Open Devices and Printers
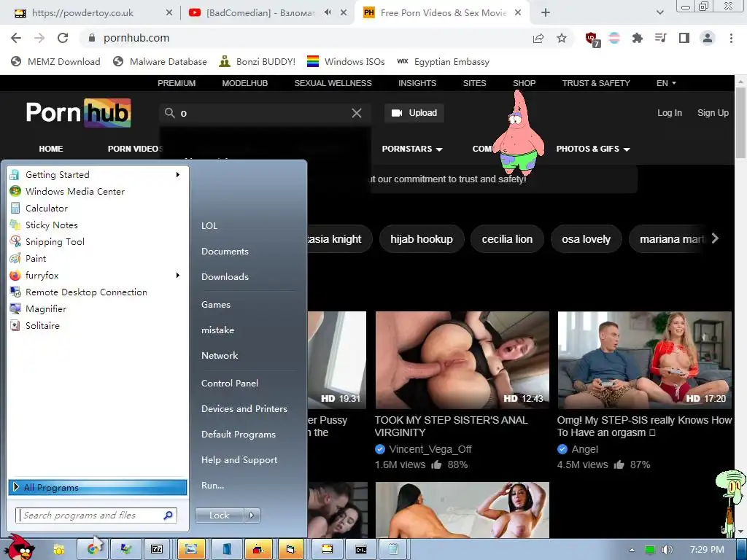This screenshot has height=560, width=747. [x=244, y=408]
